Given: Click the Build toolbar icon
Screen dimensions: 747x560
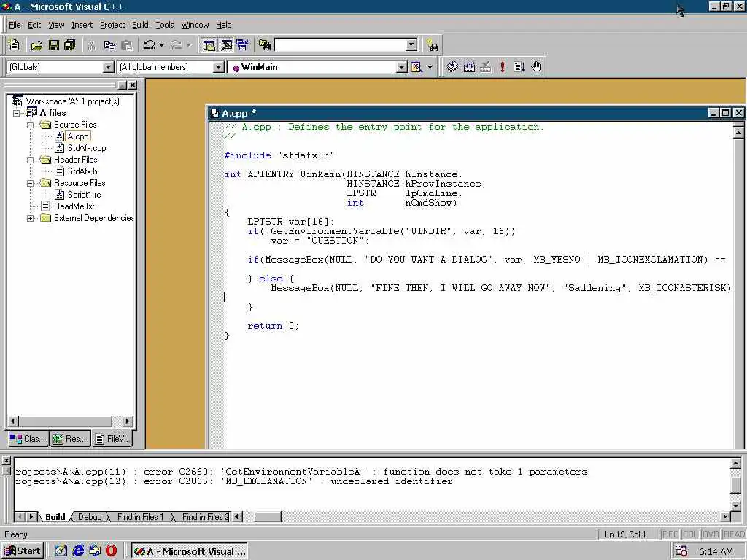Looking at the screenshot, I should [x=469, y=67].
